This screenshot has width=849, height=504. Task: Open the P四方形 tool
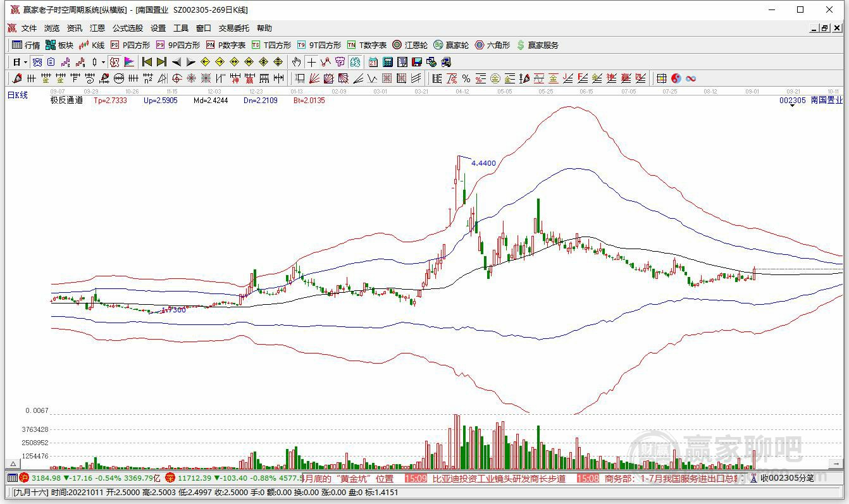point(130,45)
